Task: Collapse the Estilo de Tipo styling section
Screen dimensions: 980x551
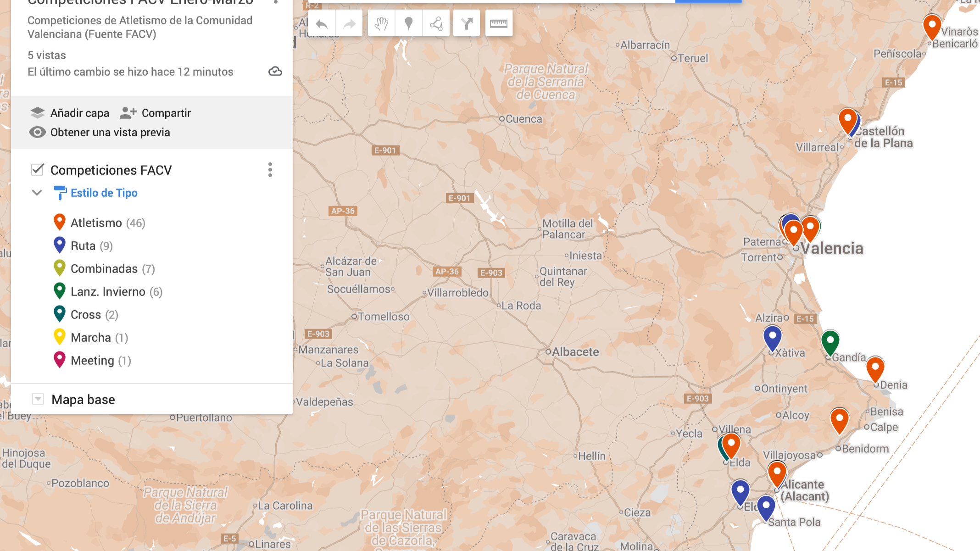Action: click(x=36, y=193)
